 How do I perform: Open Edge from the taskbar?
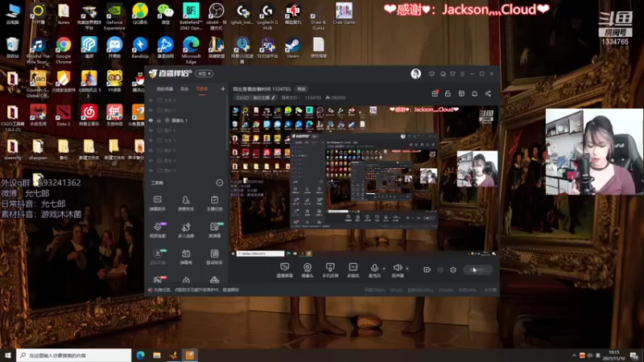(x=140, y=355)
